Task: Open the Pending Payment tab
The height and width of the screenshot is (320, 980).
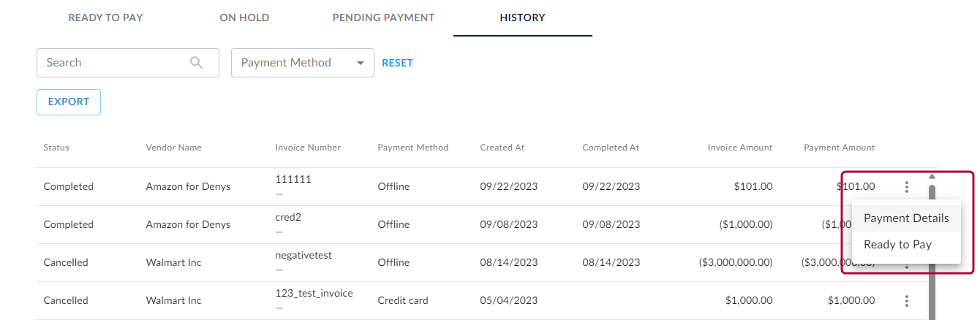Action: pyautogui.click(x=383, y=18)
